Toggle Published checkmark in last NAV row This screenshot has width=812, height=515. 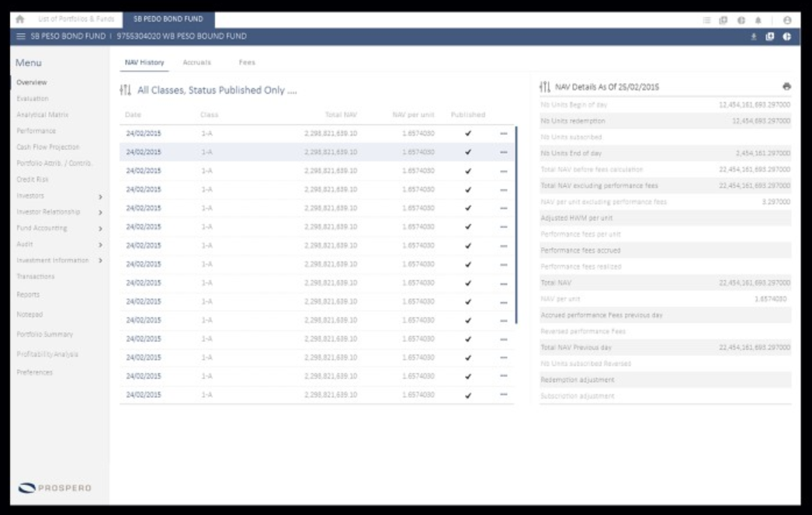click(468, 396)
